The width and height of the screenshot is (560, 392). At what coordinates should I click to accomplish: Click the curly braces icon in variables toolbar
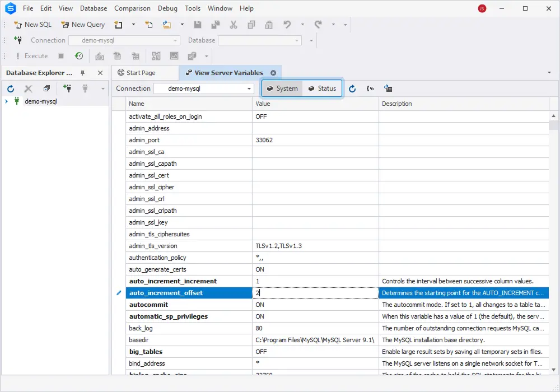tap(370, 88)
